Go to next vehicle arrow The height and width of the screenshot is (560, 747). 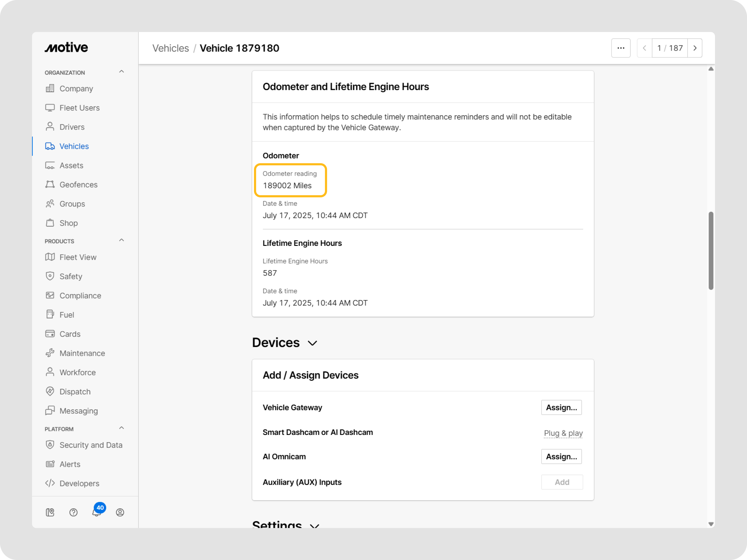(695, 48)
